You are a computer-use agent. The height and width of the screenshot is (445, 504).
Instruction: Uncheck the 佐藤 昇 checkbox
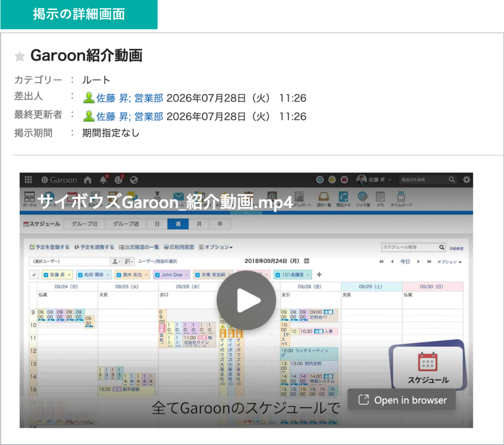pyautogui.click(x=46, y=275)
